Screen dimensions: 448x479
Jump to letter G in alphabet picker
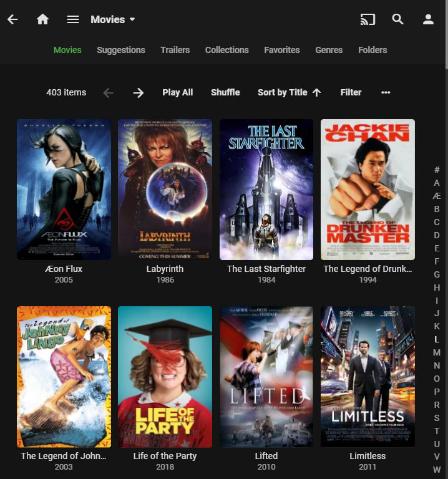tap(437, 274)
